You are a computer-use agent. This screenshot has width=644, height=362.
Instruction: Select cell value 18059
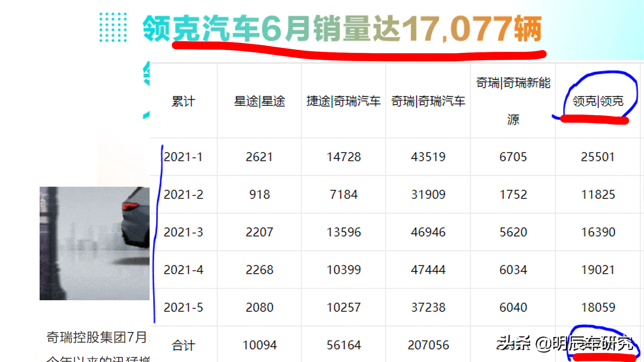[598, 307]
